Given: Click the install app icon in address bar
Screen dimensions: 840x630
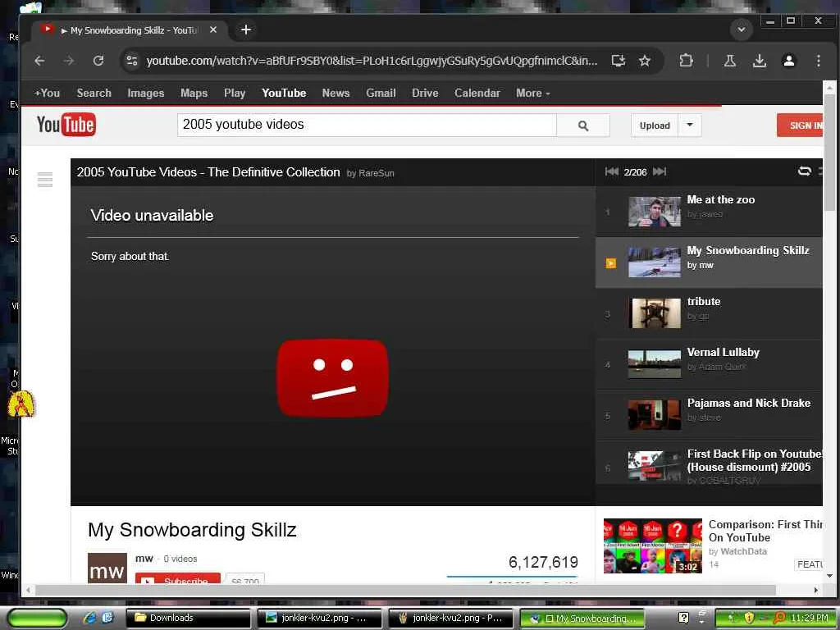Looking at the screenshot, I should coord(619,61).
